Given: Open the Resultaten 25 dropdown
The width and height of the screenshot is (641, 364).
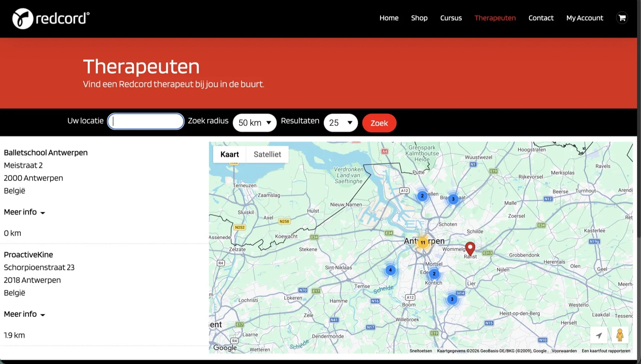Looking at the screenshot, I should click(x=341, y=123).
